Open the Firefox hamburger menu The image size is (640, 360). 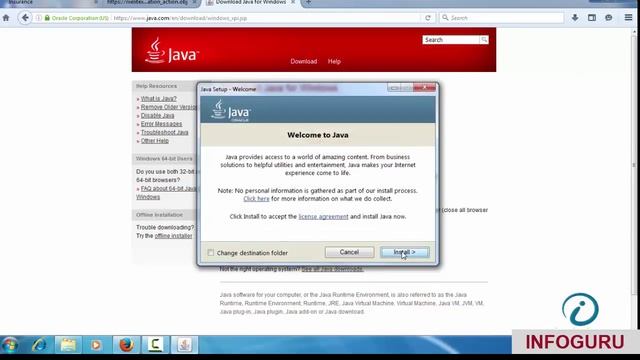[x=628, y=18]
